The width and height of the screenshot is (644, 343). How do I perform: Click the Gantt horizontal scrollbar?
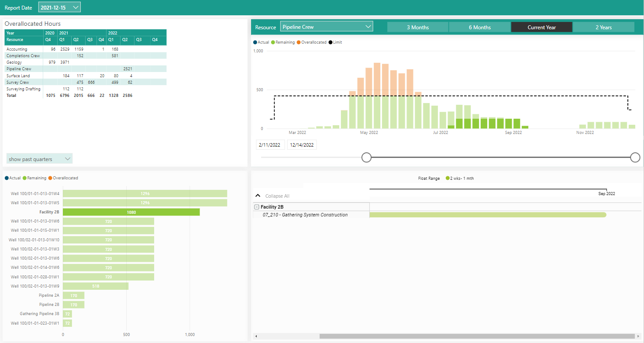point(476,336)
